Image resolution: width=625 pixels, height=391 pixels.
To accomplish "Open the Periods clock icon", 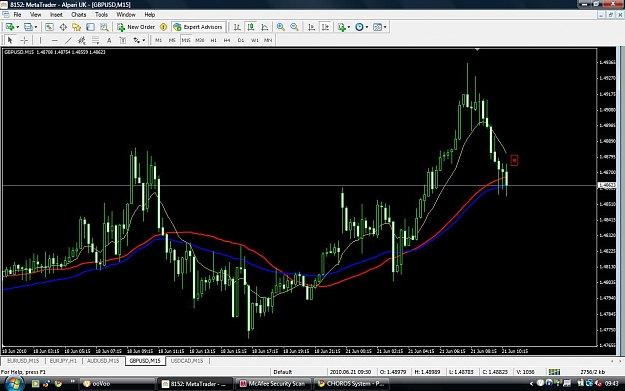I will pos(359,27).
